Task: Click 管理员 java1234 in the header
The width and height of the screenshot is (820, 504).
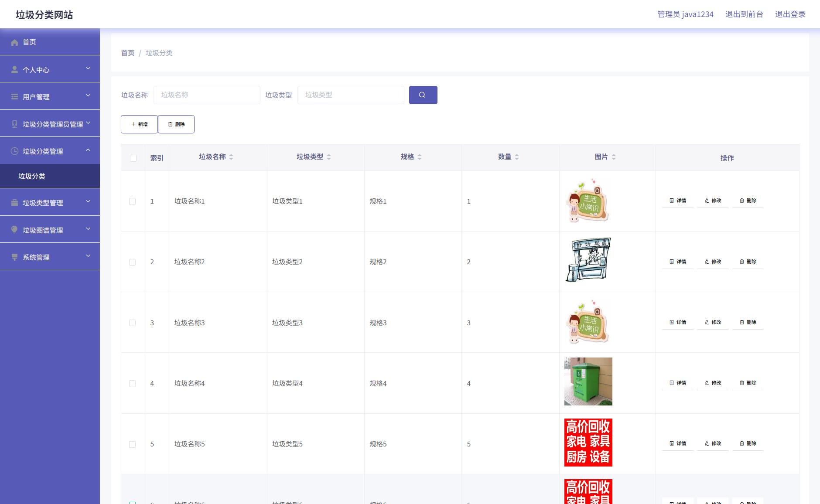Action: [685, 14]
